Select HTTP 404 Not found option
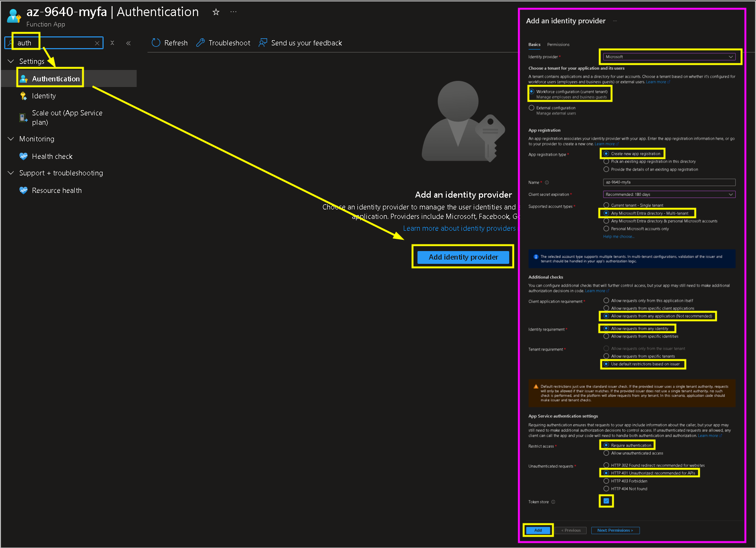The width and height of the screenshot is (756, 548). [606, 489]
